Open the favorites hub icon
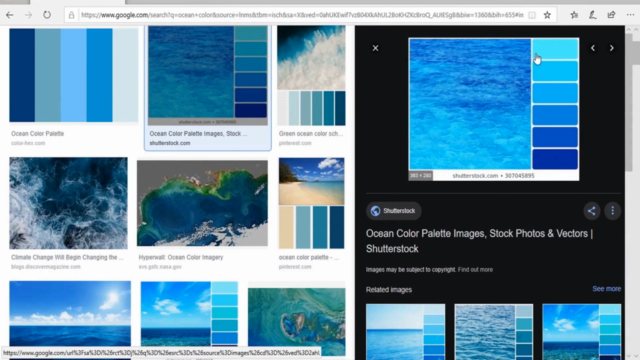 click(x=574, y=15)
